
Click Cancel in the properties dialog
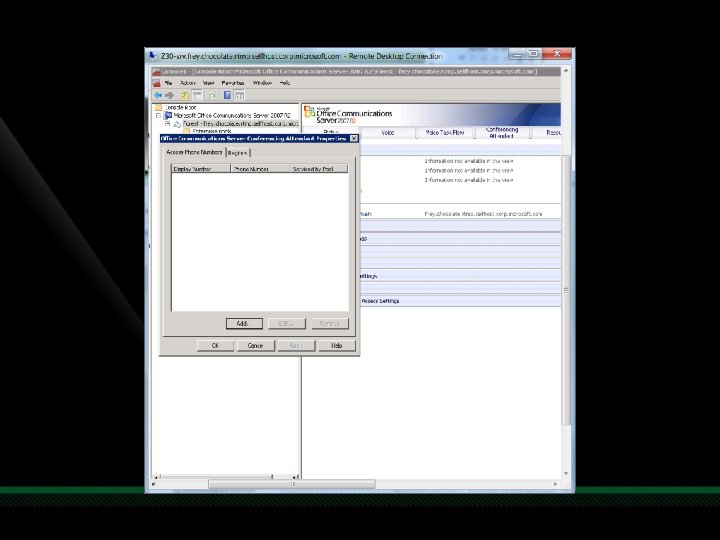[256, 346]
